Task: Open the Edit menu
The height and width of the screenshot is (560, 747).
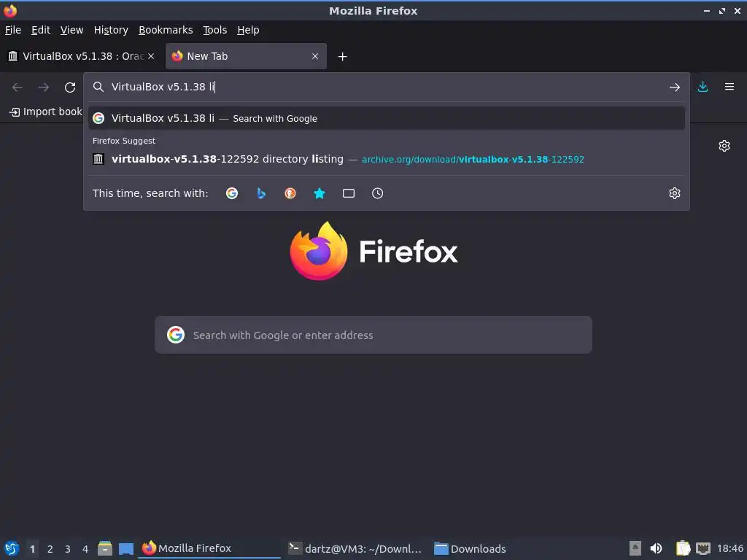Action: (x=41, y=30)
